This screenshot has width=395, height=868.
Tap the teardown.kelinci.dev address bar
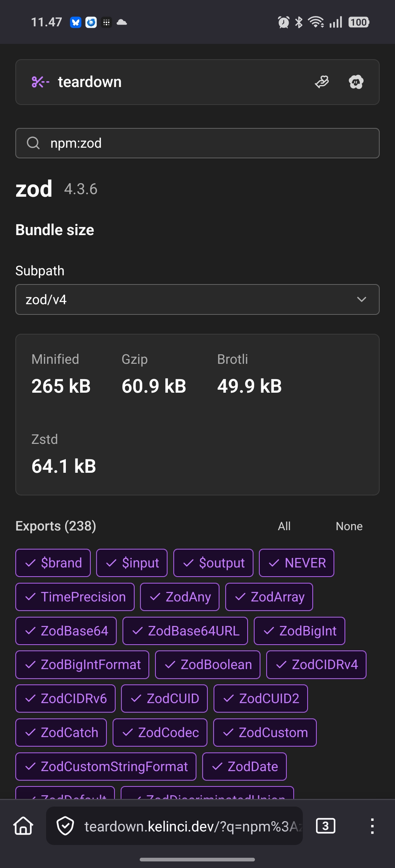[x=190, y=826]
